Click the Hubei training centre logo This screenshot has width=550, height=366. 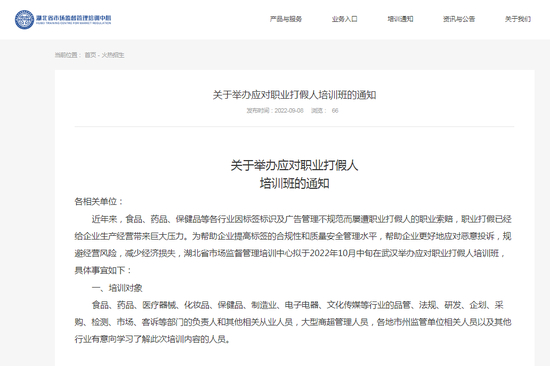click(x=63, y=19)
